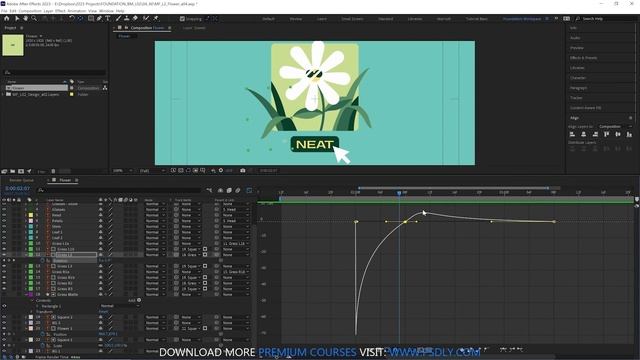The height and width of the screenshot is (360, 640).
Task: Switch to the Render Queue tab
Action: click(22, 180)
